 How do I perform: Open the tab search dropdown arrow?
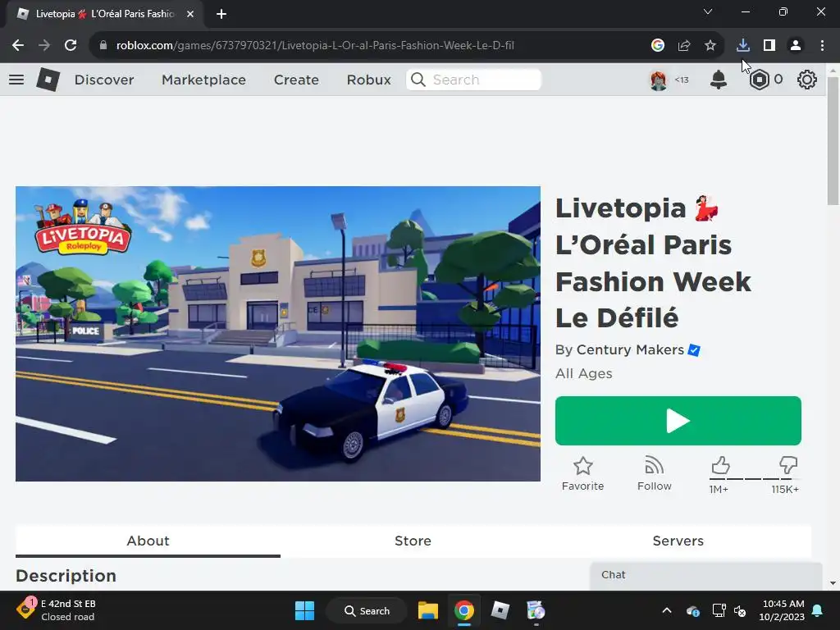(x=708, y=11)
